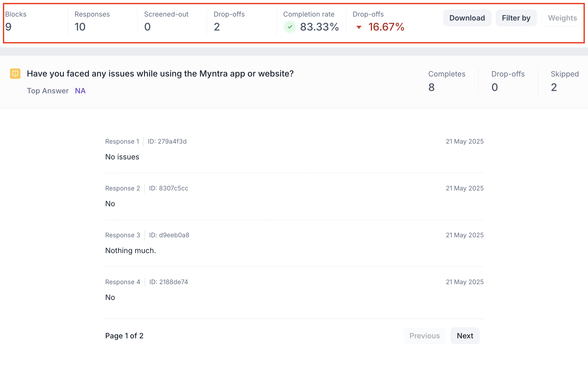588x370 pixels.
Task: Click the Blocks count stat
Action: (8, 27)
